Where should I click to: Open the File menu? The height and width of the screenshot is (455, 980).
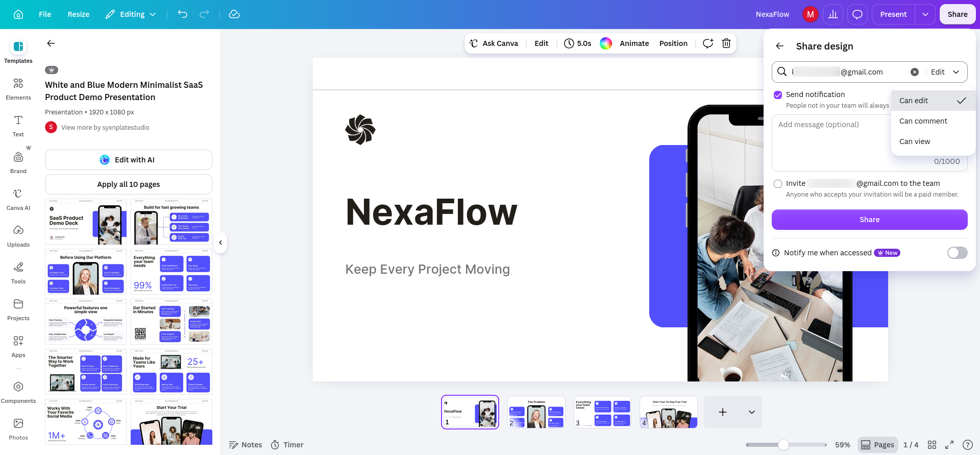(45, 14)
